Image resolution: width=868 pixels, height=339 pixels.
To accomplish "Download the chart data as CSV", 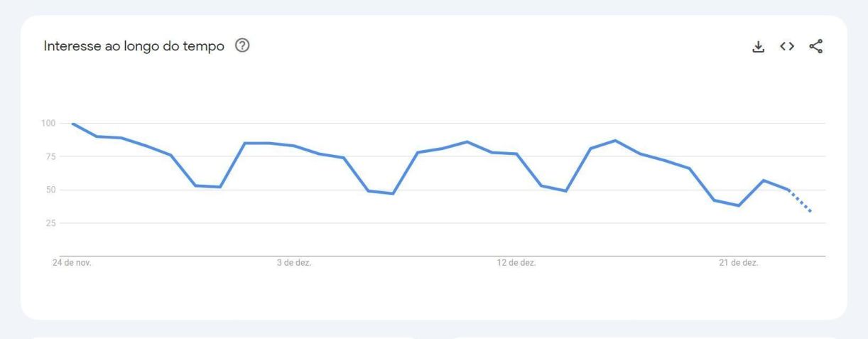I will pos(759,47).
